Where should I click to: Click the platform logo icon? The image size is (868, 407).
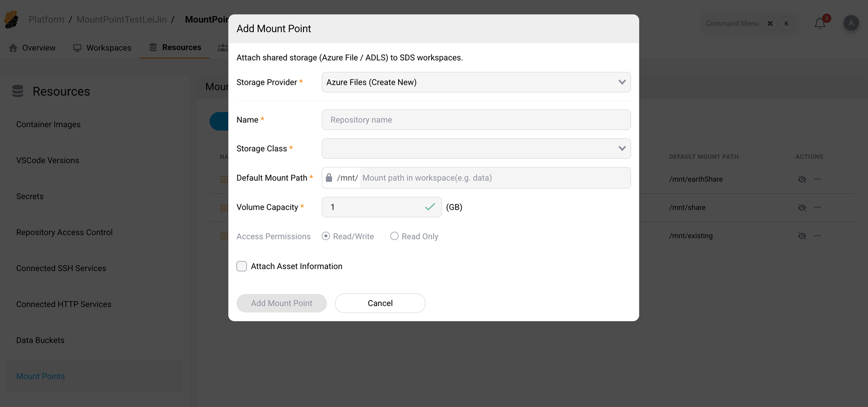(11, 20)
